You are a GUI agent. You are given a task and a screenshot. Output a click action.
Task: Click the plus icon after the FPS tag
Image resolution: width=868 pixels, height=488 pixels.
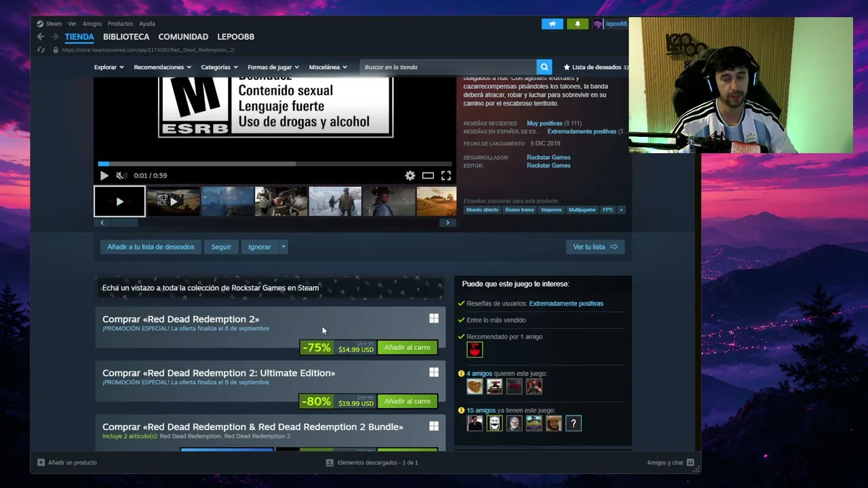[620, 210]
